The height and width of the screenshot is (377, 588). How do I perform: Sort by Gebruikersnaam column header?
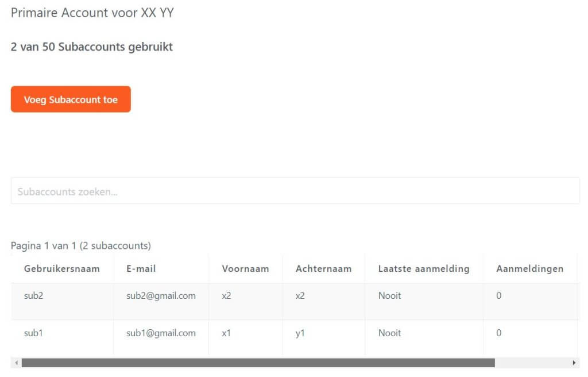coord(62,269)
